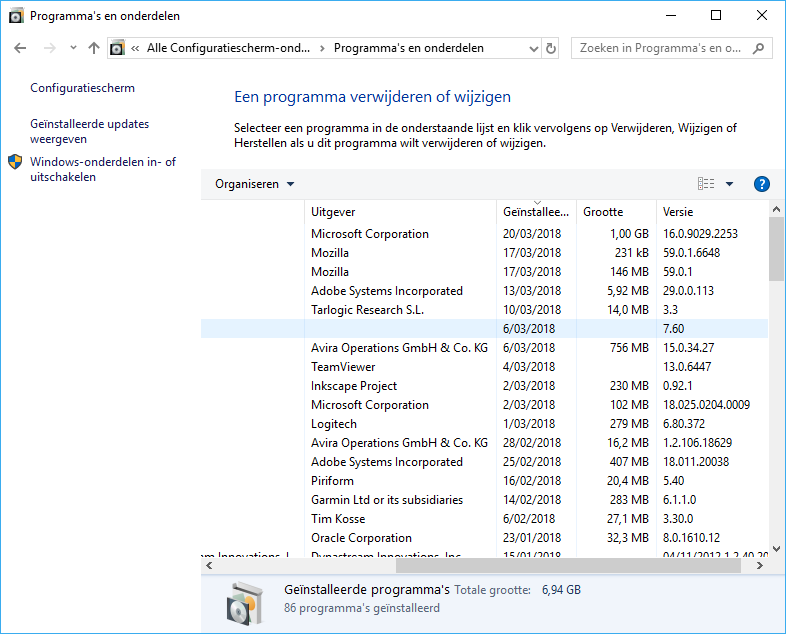This screenshot has height=634, width=786.
Task: Select the TeamViewer row
Action: pyautogui.click(x=484, y=367)
